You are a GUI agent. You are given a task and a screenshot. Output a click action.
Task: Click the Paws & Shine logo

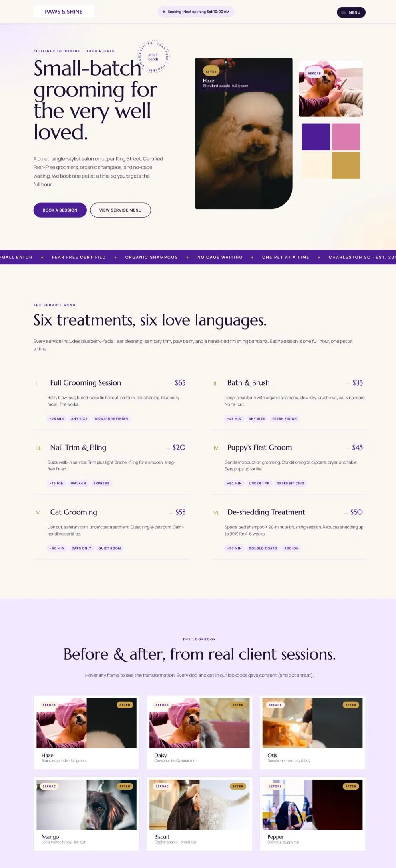click(64, 12)
